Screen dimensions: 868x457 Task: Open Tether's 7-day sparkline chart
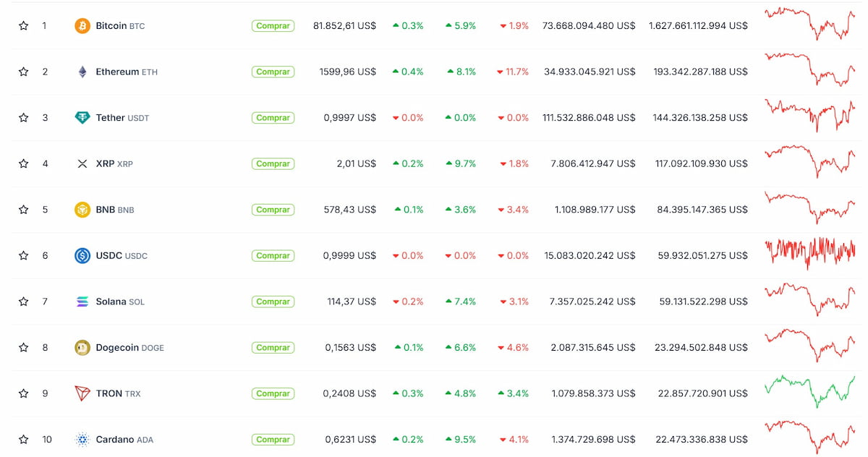(x=810, y=115)
